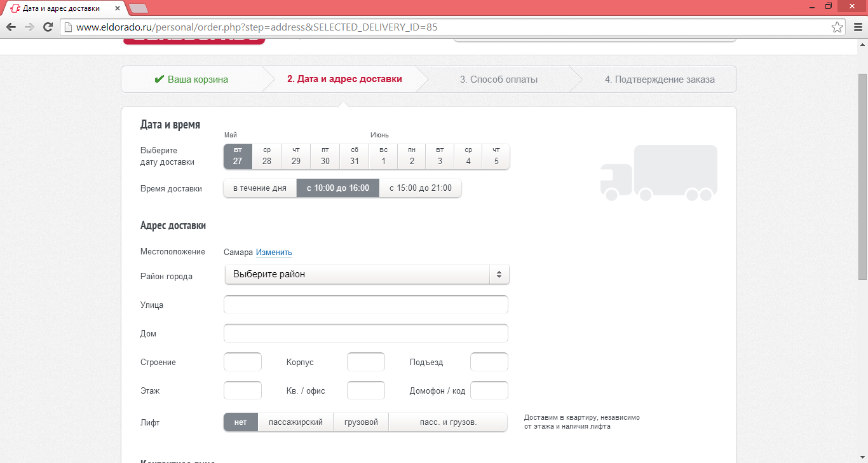The image size is (868, 463).
Task: Select delivery date ср 28
Action: click(x=267, y=156)
